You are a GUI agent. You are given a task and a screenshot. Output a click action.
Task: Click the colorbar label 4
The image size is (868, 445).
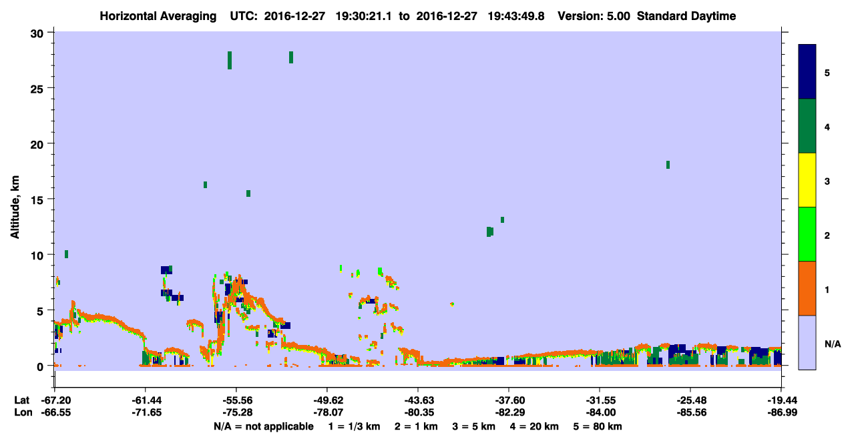(x=827, y=127)
